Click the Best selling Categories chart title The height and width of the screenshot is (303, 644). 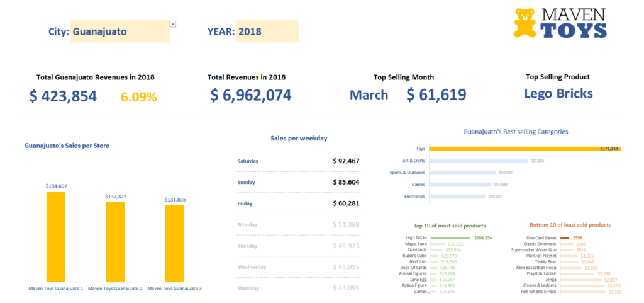tap(516, 132)
